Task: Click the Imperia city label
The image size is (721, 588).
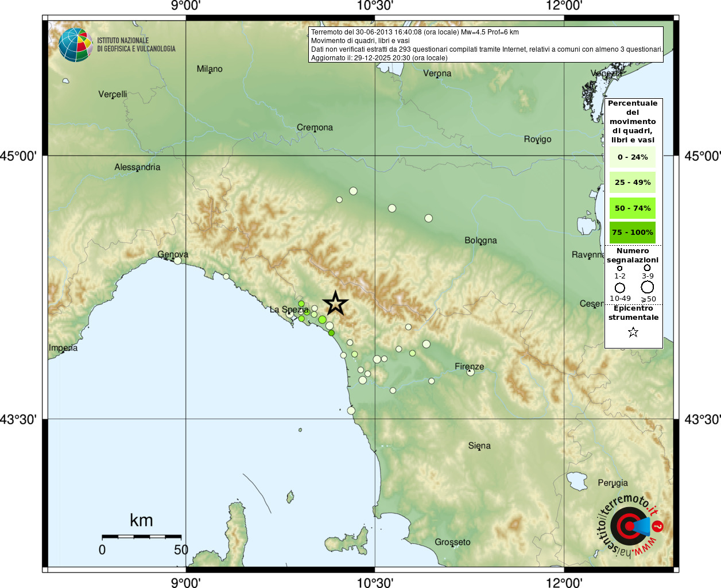Action: click(63, 348)
